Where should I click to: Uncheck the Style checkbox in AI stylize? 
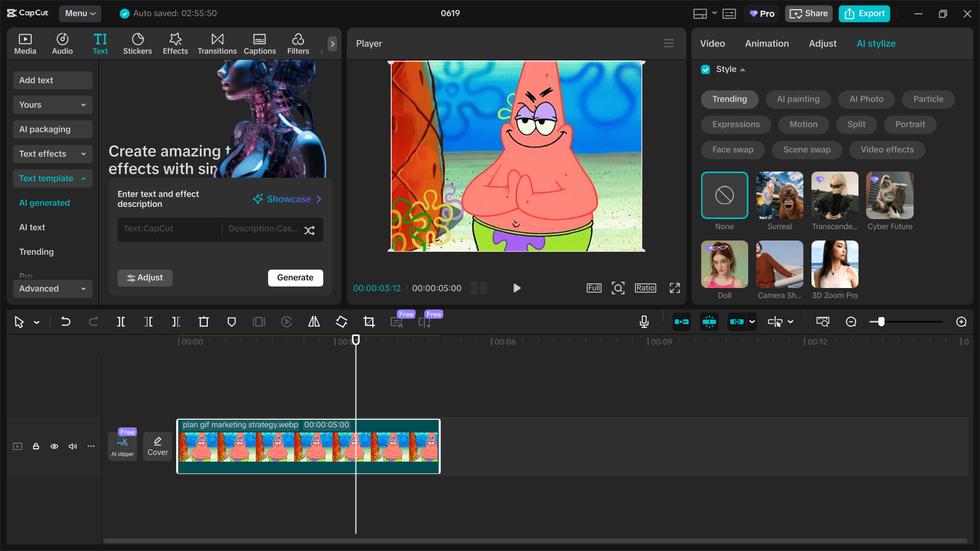click(705, 69)
